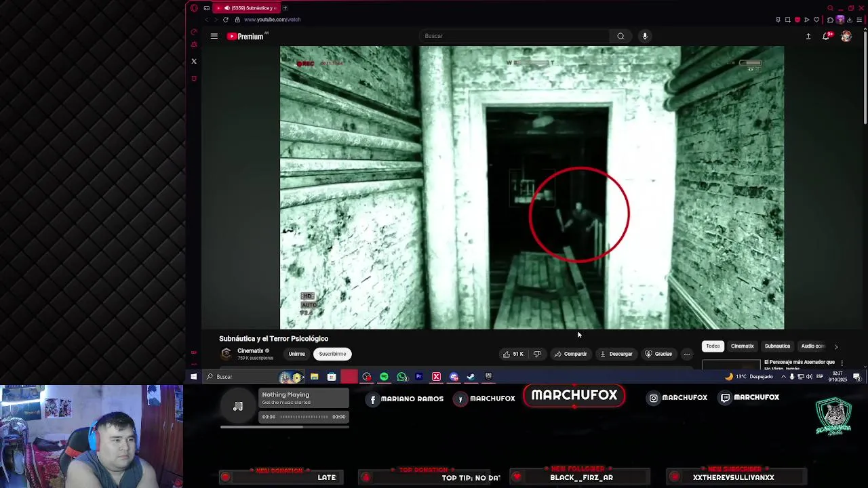The height and width of the screenshot is (488, 868).
Task: Open the YouTube account avatar menu
Action: [846, 36]
